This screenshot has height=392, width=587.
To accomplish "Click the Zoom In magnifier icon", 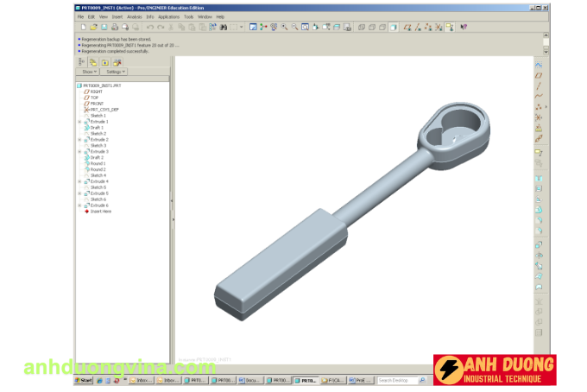I will click(x=284, y=28).
